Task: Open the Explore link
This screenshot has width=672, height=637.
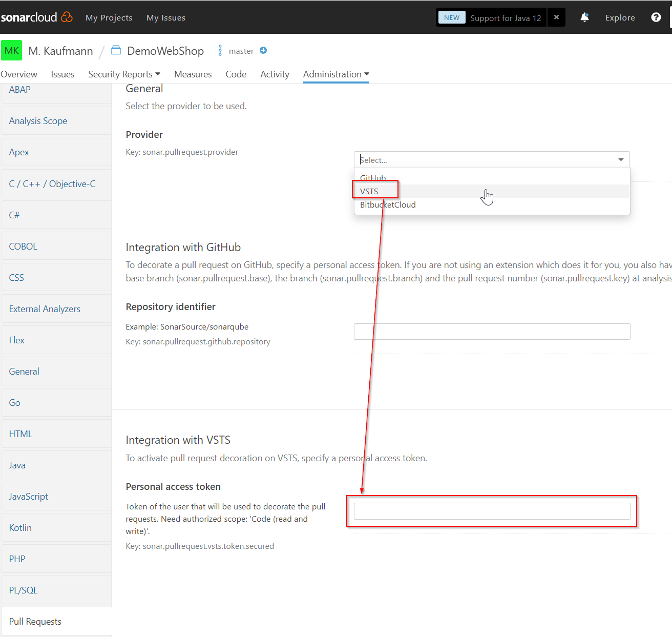Action: coord(620,17)
